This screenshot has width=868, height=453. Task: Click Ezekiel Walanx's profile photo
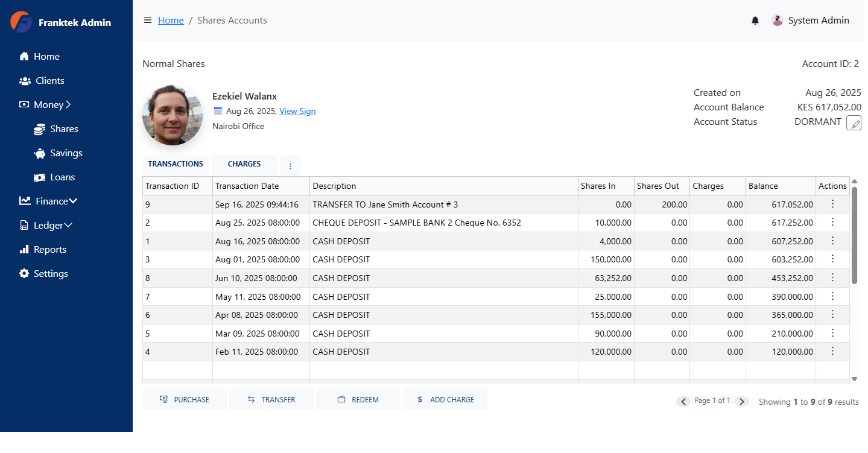(173, 115)
